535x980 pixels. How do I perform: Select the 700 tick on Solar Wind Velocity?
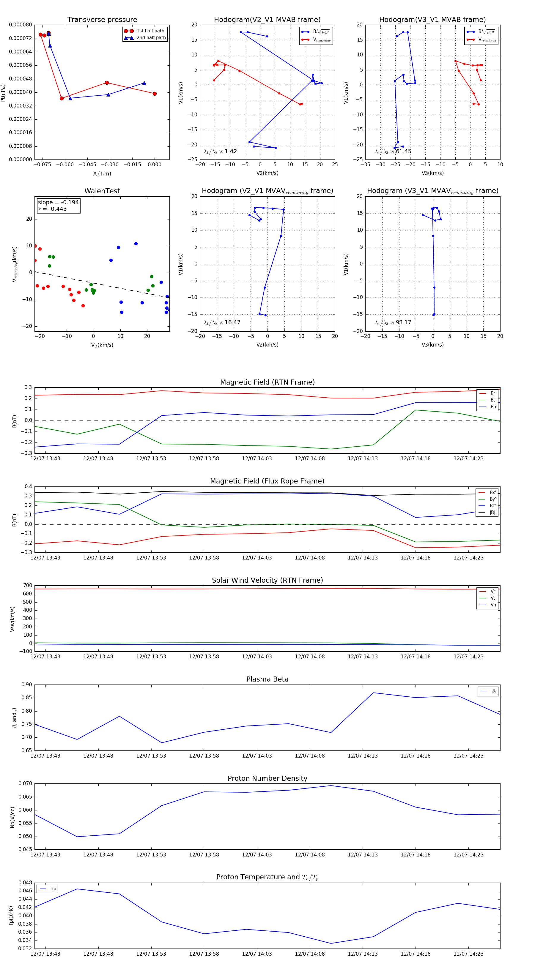tap(28, 586)
